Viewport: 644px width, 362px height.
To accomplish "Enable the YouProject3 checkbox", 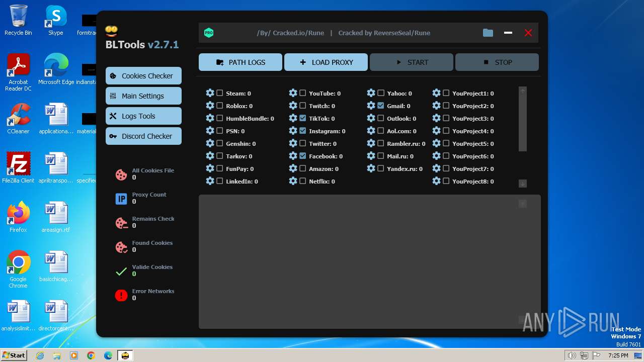I will (x=446, y=118).
